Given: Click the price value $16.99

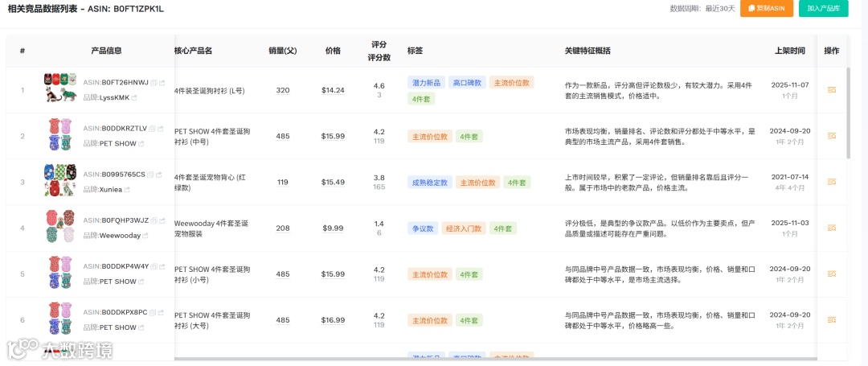Looking at the screenshot, I should (x=334, y=320).
